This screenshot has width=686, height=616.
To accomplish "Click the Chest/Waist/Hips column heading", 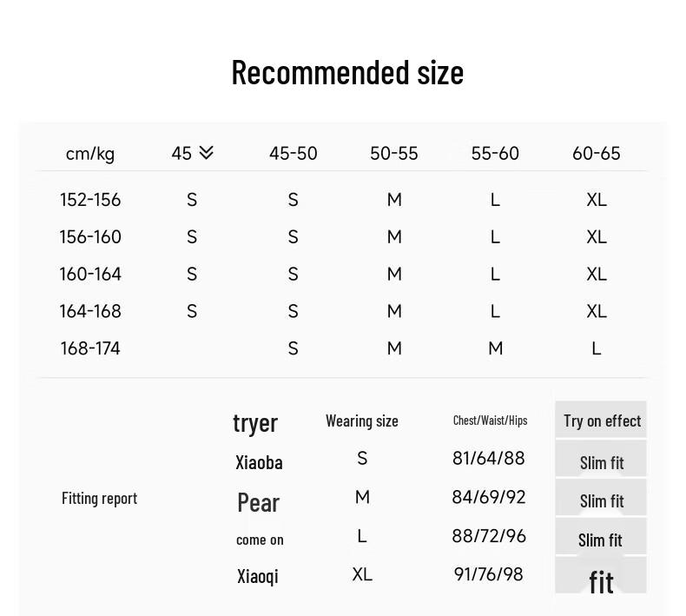I will pos(490,421).
